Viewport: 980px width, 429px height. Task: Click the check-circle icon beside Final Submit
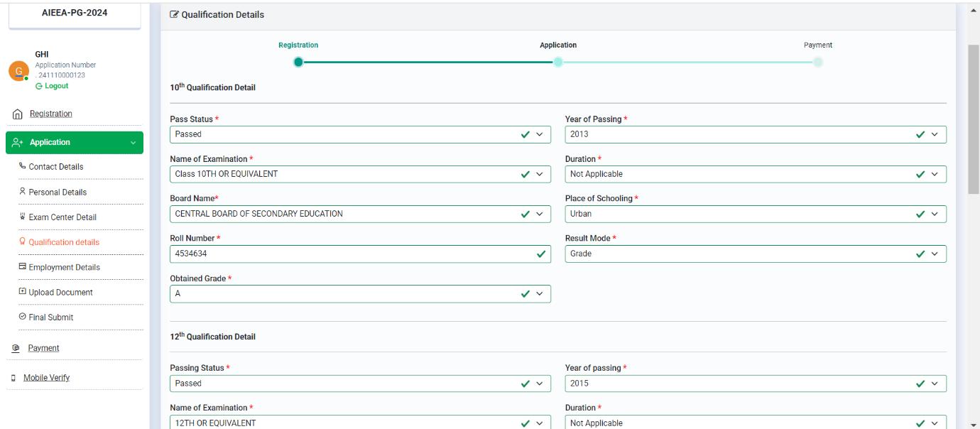(22, 317)
